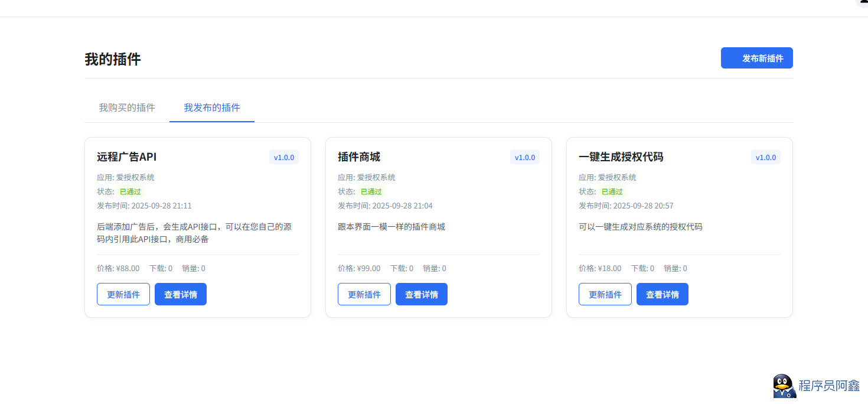Click the v1.0.0 version tag on 插件商城
The image size is (868, 404).
pyautogui.click(x=525, y=157)
